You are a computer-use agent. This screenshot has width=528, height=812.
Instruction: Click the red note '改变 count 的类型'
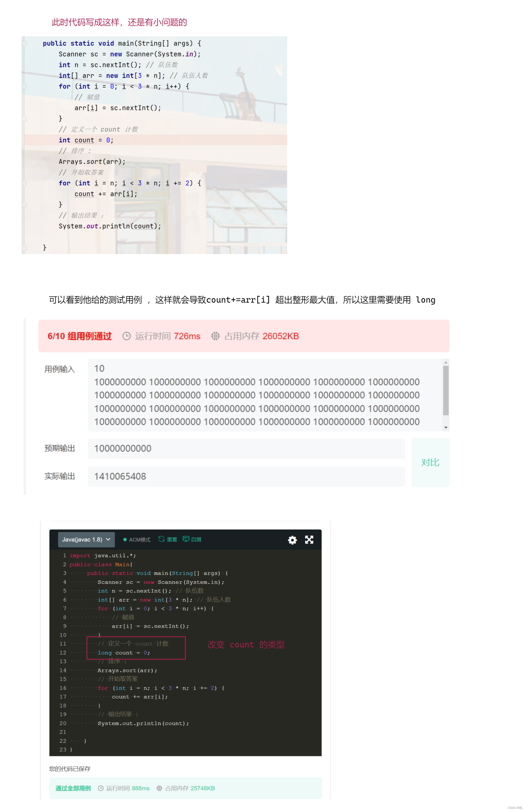click(x=246, y=645)
